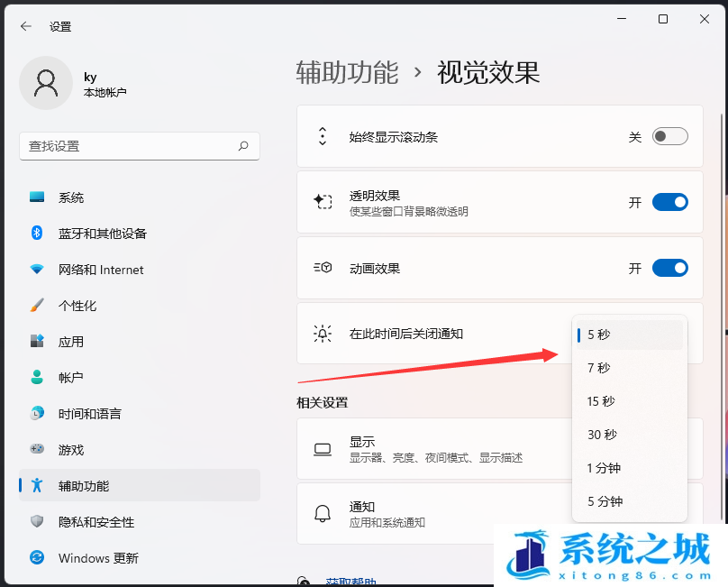Click the 隐私和安全性 shield icon

click(37, 521)
